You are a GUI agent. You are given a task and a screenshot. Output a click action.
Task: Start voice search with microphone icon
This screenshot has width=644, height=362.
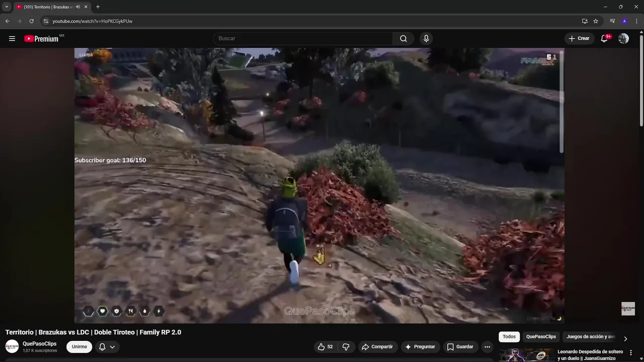pyautogui.click(x=426, y=39)
